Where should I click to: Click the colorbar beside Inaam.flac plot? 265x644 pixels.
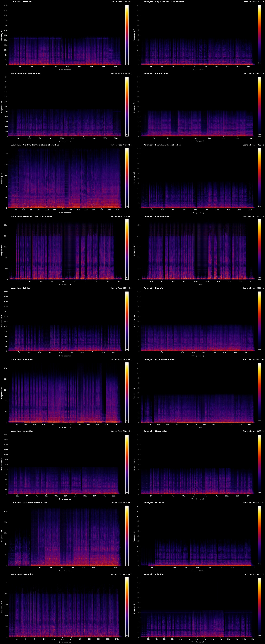coord(127,393)
